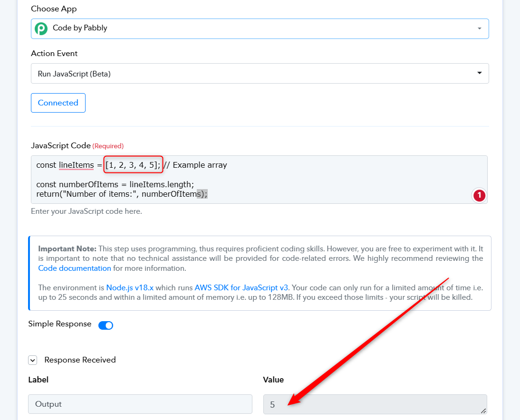Screen dimensions: 520x420
Task: Click the Value field showing 5
Action: click(x=375, y=404)
